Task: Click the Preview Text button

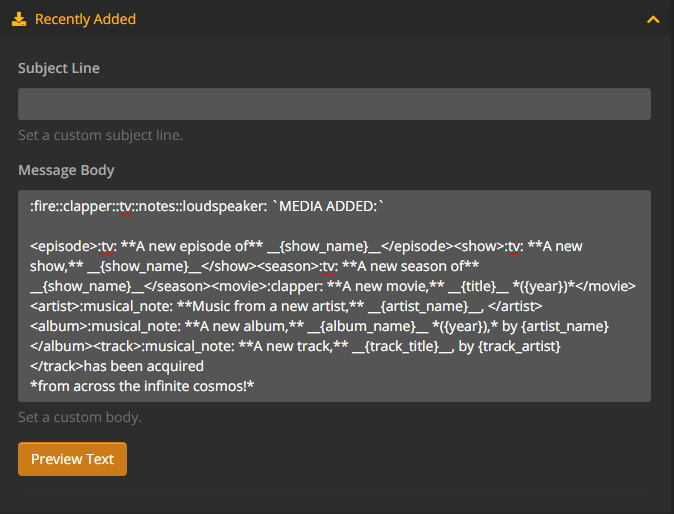Action: (72, 459)
